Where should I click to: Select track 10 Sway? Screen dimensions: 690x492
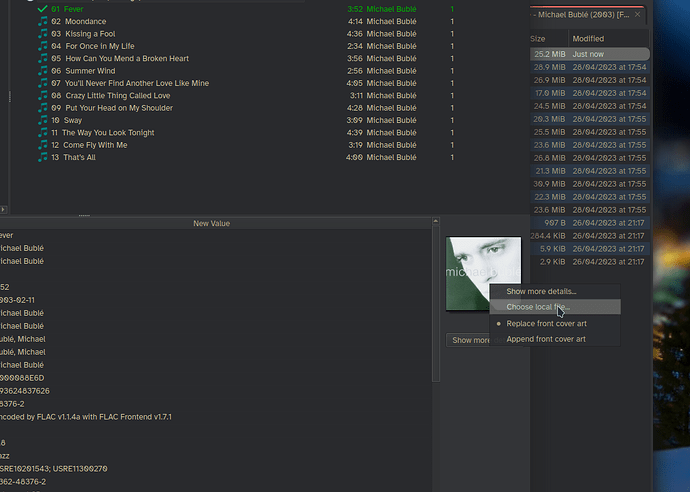[246, 120]
